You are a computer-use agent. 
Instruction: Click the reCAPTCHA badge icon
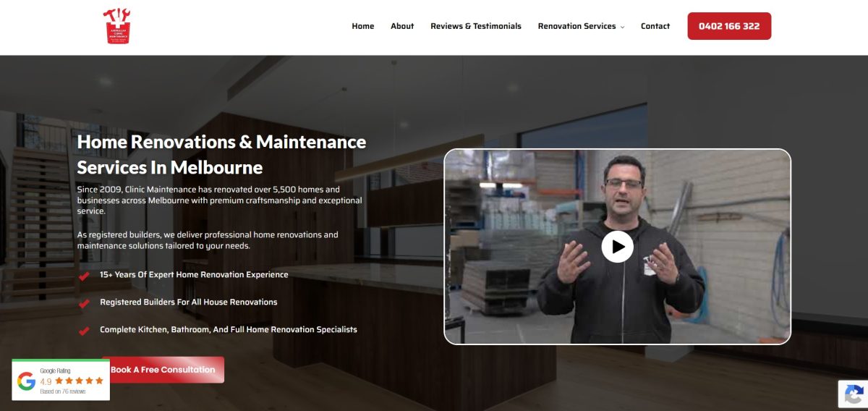[x=854, y=394]
